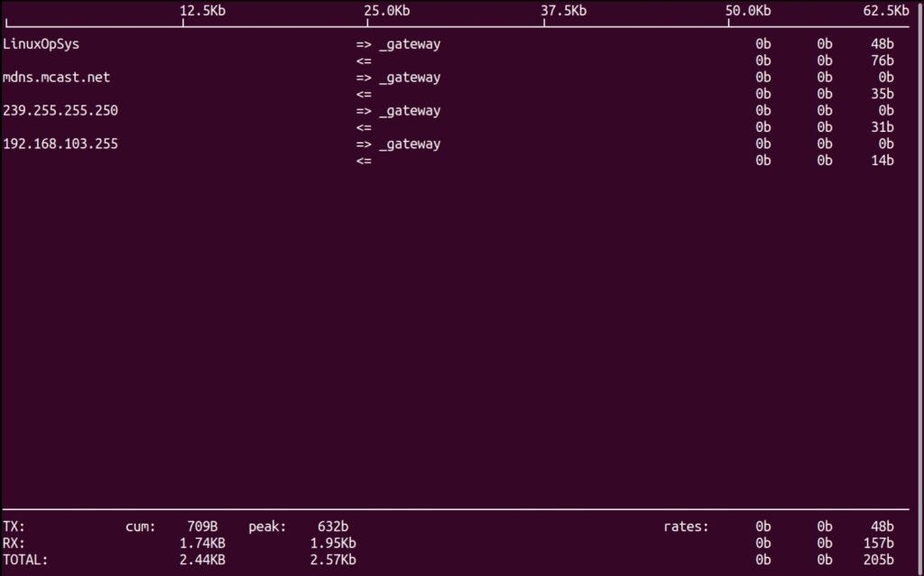Click the 192.168.103.255 broadcast address
The width and height of the screenshot is (924, 576).
60,144
